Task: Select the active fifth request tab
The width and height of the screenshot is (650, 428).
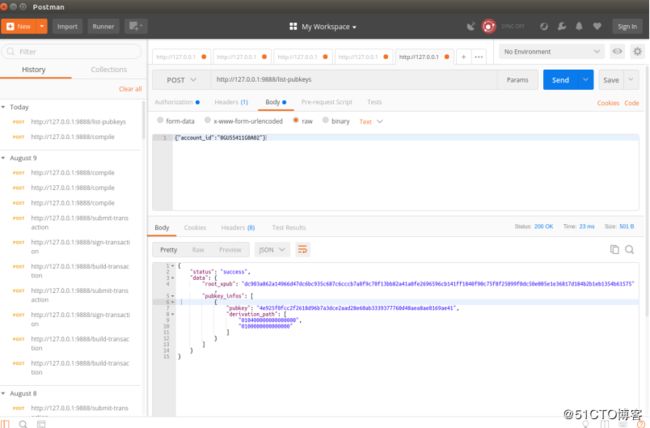Action: tap(424, 57)
